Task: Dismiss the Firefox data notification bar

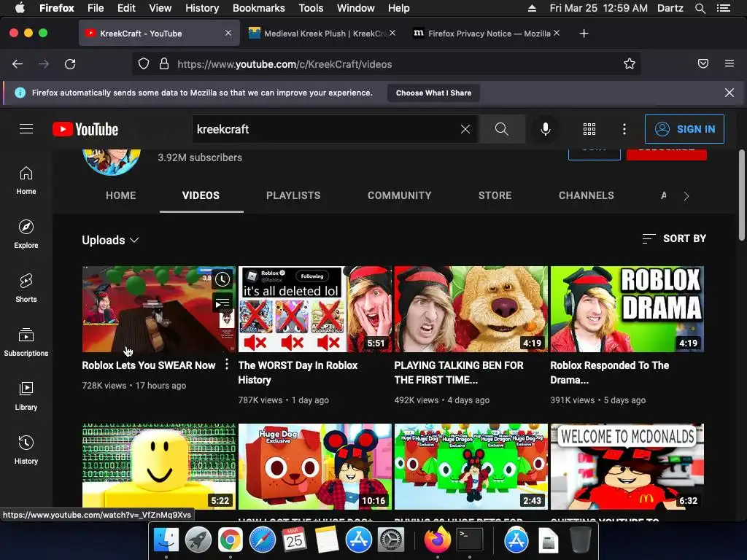Action: (729, 93)
